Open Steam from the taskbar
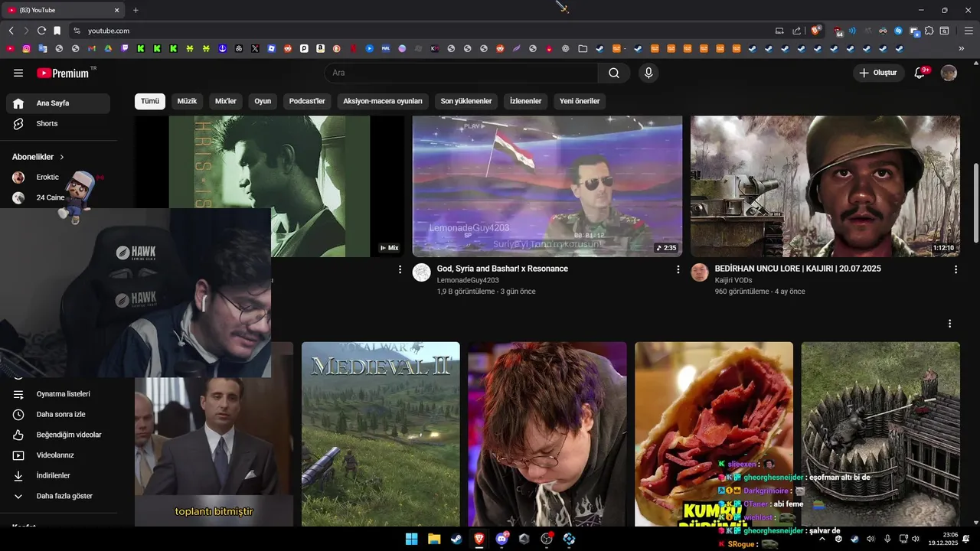Screen dimensions: 980x551 [x=456, y=538]
